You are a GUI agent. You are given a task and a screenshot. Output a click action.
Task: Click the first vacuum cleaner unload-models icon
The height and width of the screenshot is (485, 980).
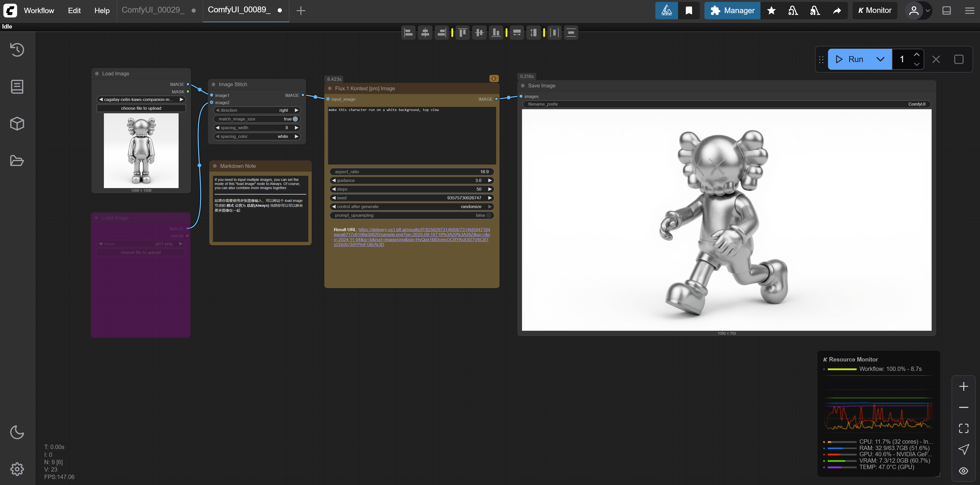pos(793,11)
